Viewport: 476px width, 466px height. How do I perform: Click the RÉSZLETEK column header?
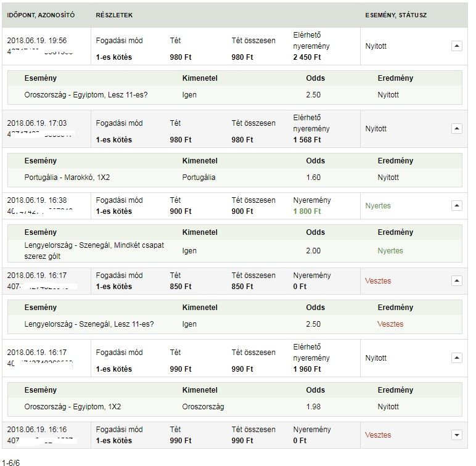click(114, 15)
